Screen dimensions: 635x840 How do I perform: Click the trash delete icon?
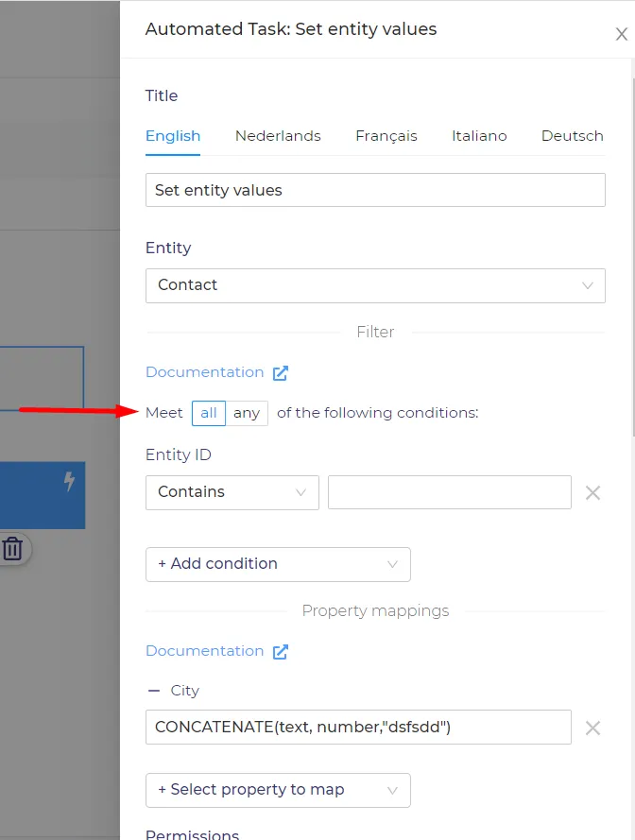coord(13,549)
